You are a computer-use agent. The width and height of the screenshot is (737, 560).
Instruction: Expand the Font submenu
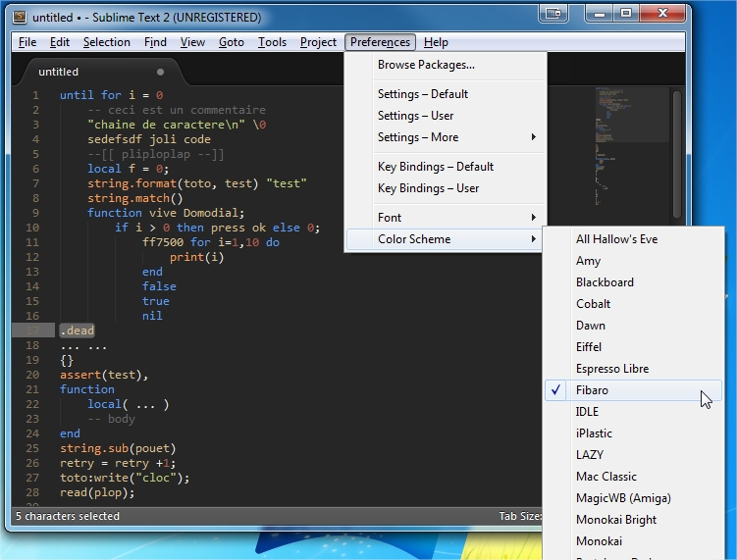click(x=446, y=218)
